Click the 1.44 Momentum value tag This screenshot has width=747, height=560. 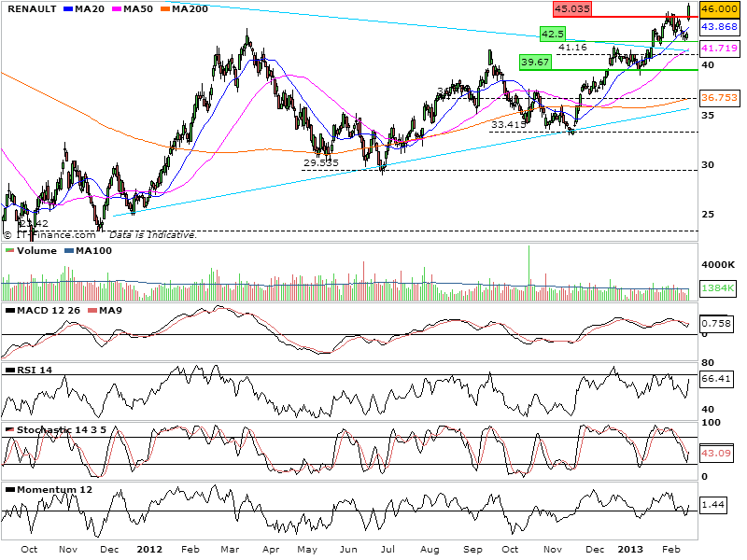[713, 505]
